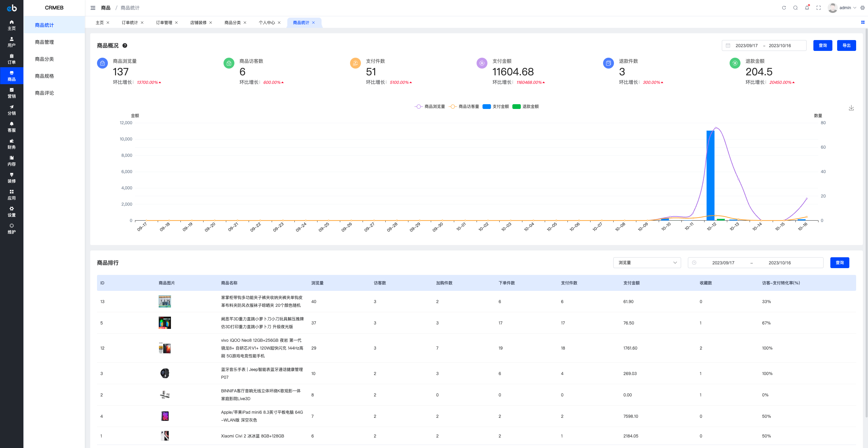Expand the 浏览量 ranking dropdown
The width and height of the screenshot is (868, 448).
pos(647,263)
